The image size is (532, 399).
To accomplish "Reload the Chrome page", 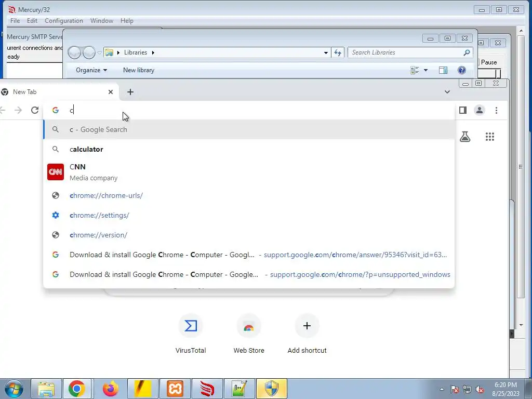I will click(35, 110).
